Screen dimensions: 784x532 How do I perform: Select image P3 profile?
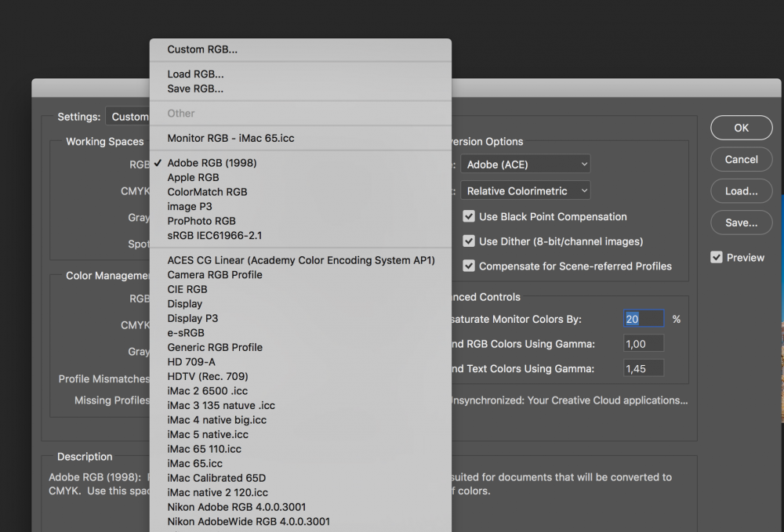tap(300, 206)
